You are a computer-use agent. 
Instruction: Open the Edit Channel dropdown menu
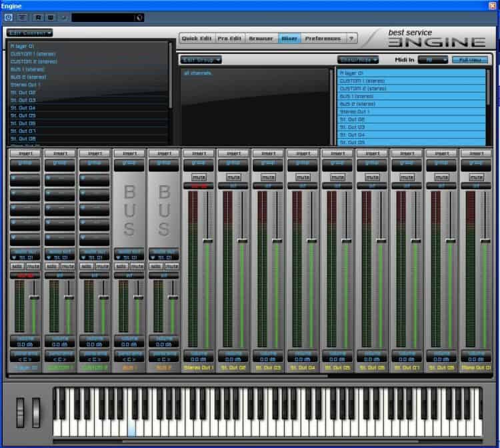coord(29,33)
